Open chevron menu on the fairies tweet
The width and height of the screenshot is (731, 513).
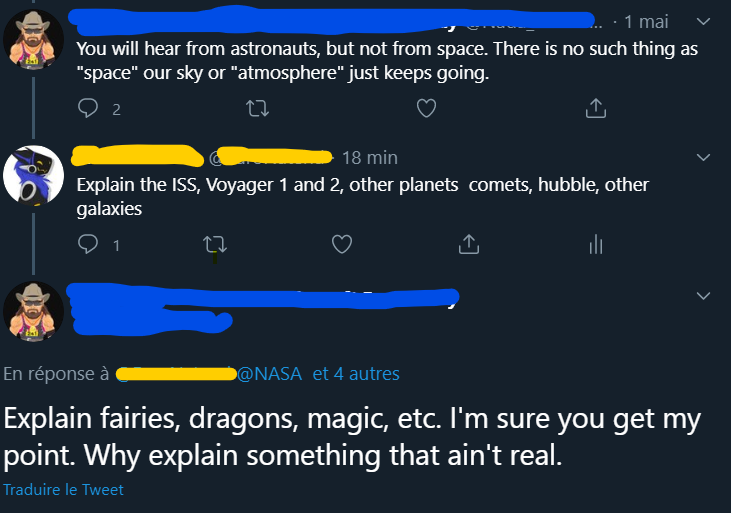[703, 296]
